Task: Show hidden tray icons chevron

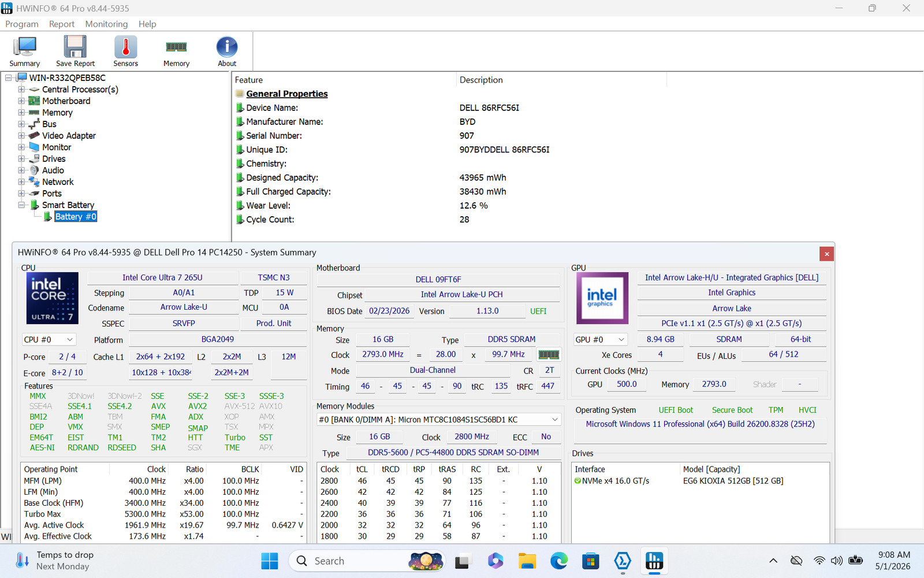Action: pos(773,561)
